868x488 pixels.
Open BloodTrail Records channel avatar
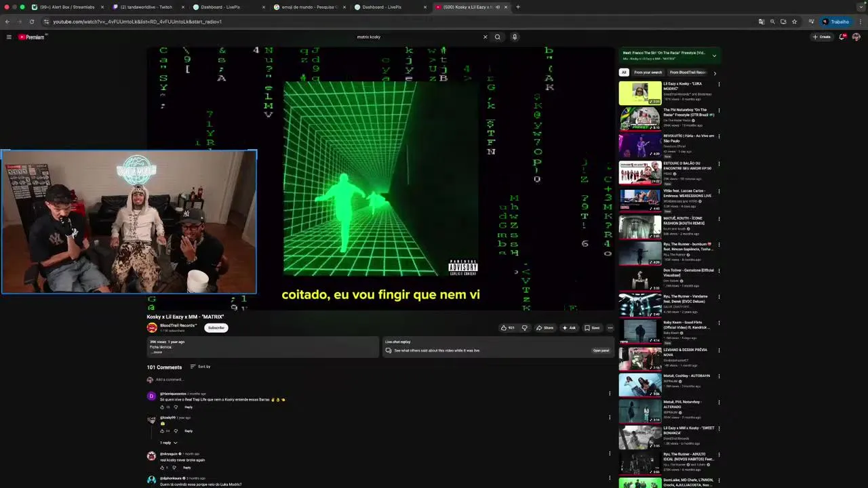[152, 327]
